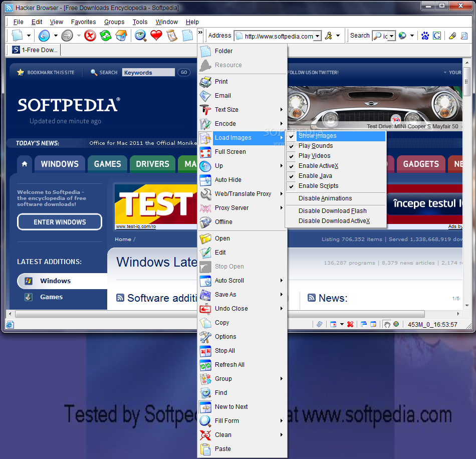
Task: Open the back button history dropdown
Action: (x=56, y=36)
